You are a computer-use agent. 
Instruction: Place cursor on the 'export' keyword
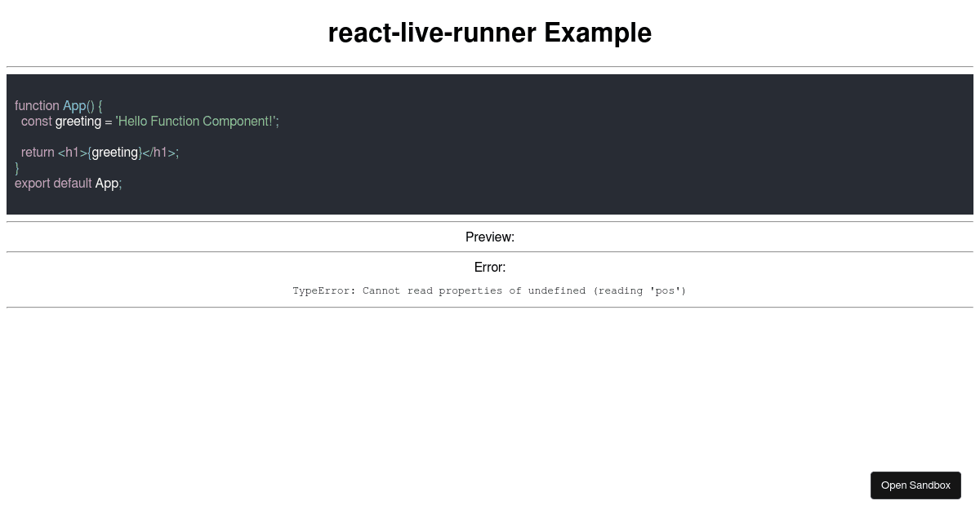pos(32,184)
